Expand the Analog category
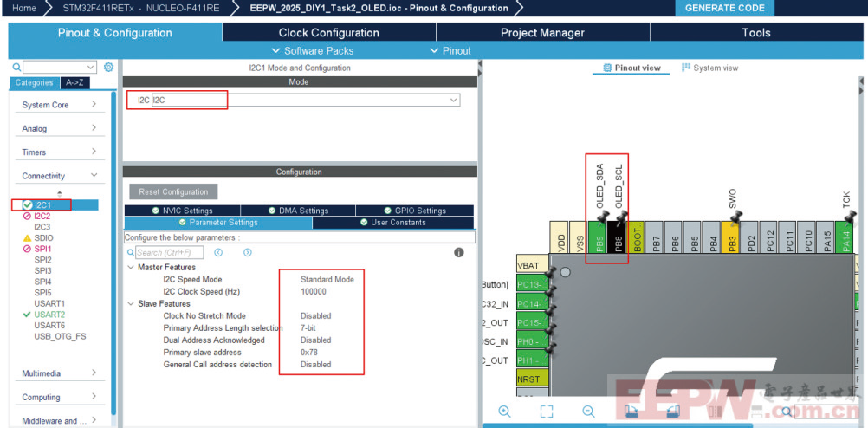 [60, 128]
